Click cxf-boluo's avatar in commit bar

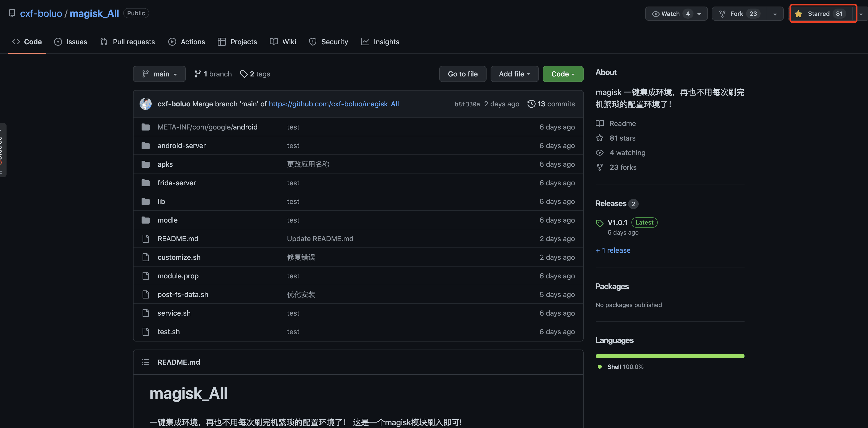click(x=146, y=104)
